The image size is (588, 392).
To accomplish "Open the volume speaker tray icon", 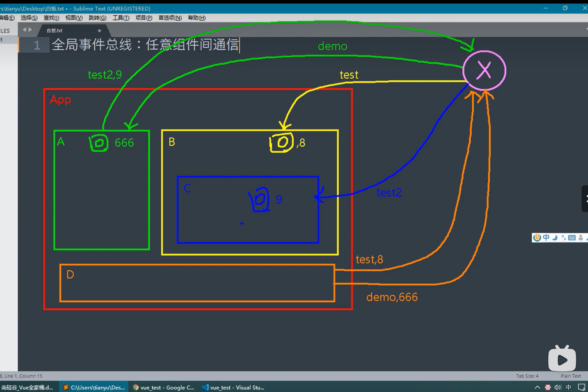I will [x=558, y=387].
